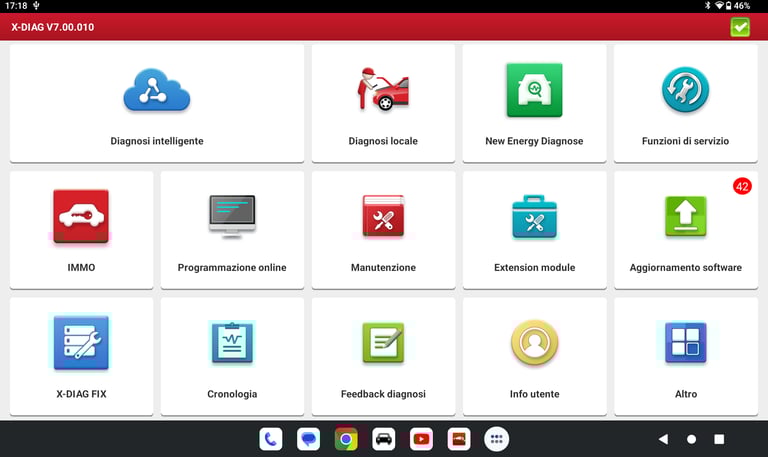Viewport: 768px width, 457px height.
Task: Click the Info utente label
Action: pos(534,394)
